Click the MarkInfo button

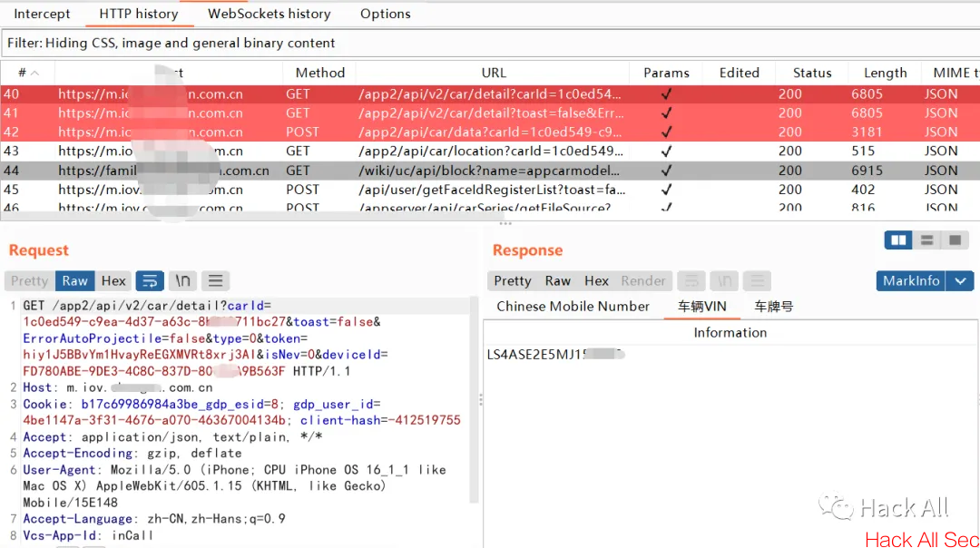coord(911,281)
